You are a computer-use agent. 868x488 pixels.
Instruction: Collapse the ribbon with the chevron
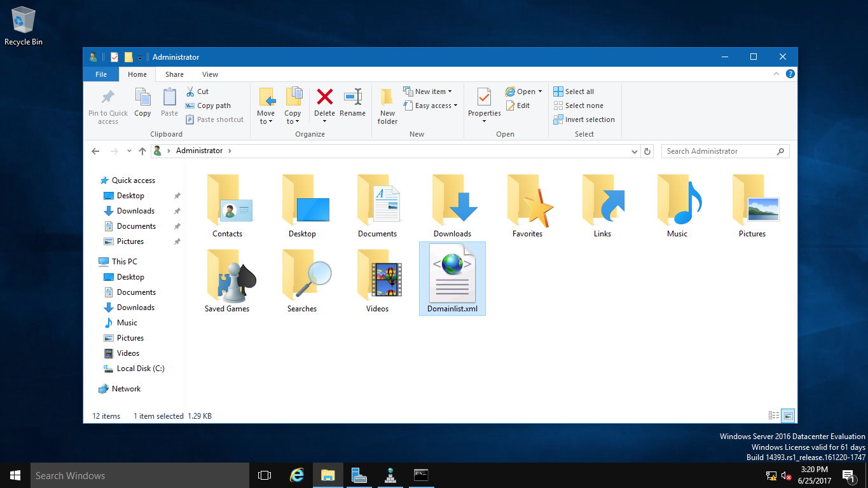click(776, 74)
